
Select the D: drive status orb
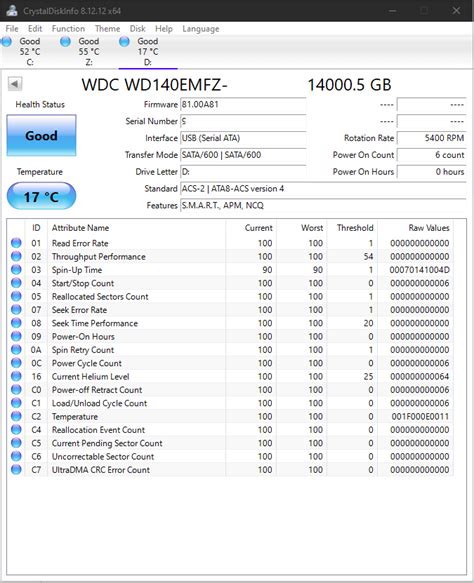[x=124, y=42]
